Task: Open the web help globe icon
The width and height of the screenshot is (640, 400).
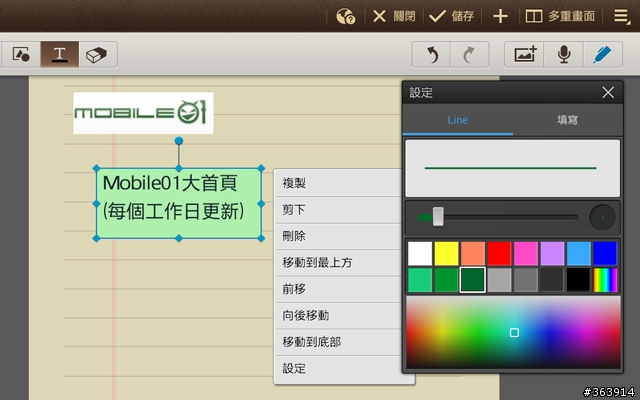Action: [345, 16]
